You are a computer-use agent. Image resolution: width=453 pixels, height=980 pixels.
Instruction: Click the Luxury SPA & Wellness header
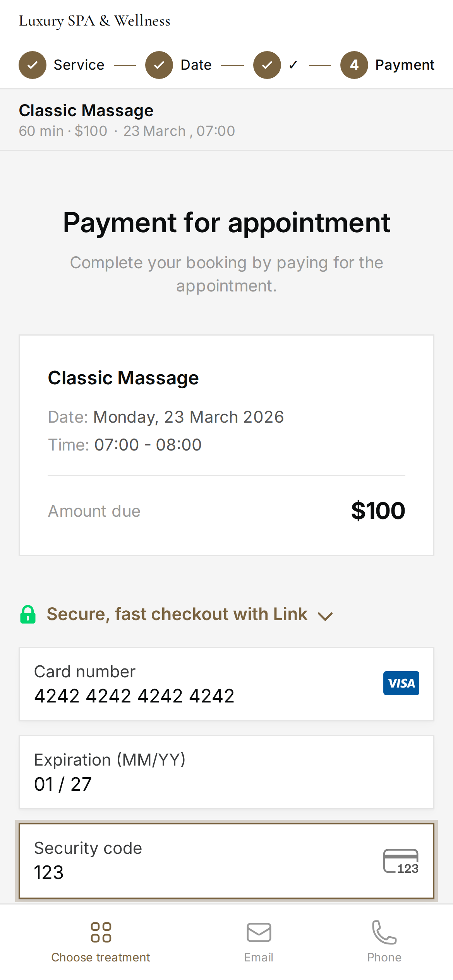pyautogui.click(x=95, y=21)
